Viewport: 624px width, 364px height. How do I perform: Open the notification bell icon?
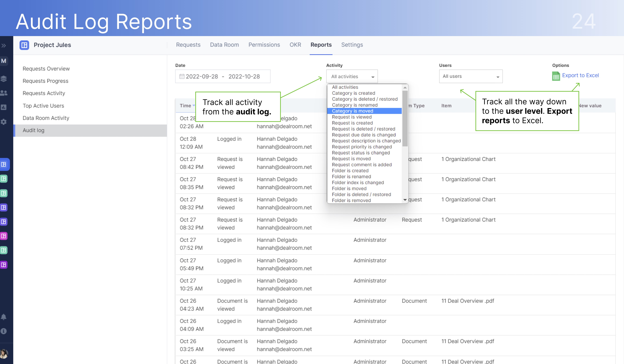tap(4, 316)
